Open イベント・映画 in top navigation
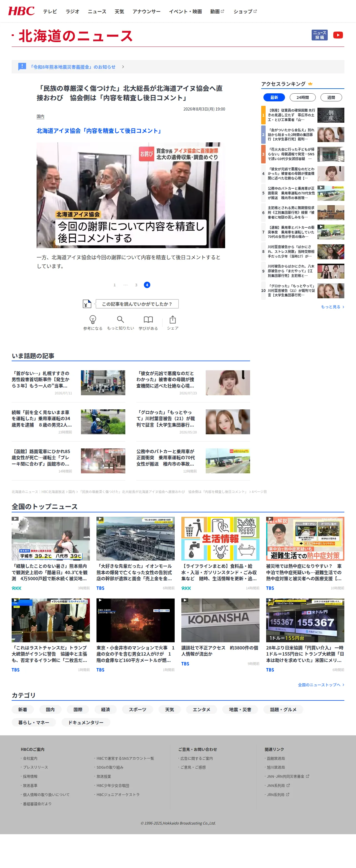 (x=185, y=11)
